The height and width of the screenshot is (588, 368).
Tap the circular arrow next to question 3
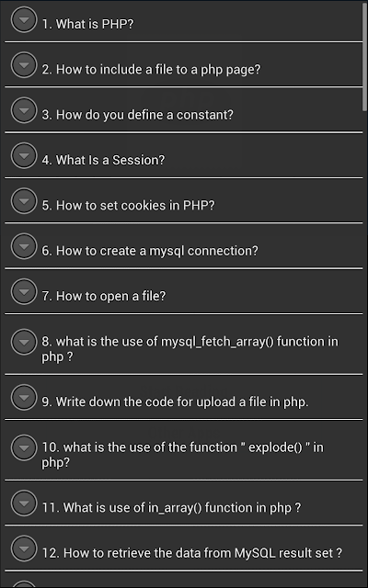point(24,110)
